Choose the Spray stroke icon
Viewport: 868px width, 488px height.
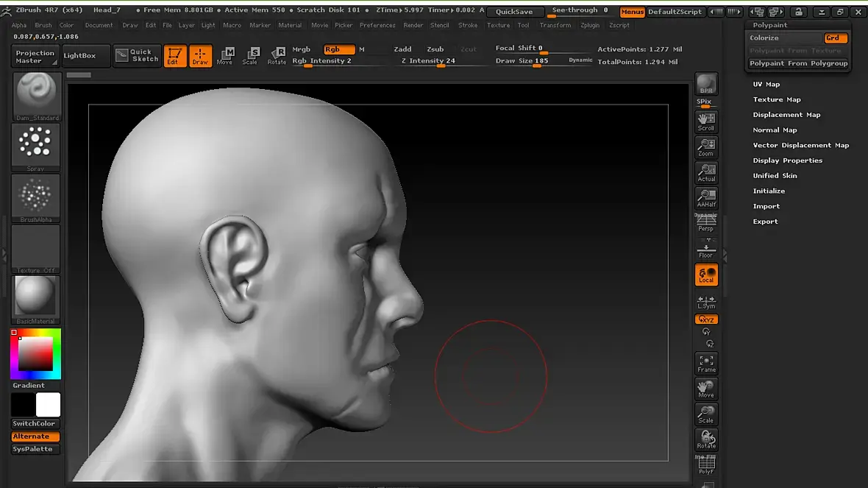[x=36, y=146]
